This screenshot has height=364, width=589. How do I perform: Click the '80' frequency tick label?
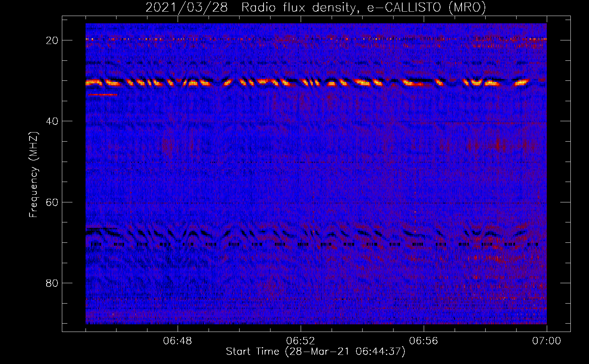coord(52,283)
